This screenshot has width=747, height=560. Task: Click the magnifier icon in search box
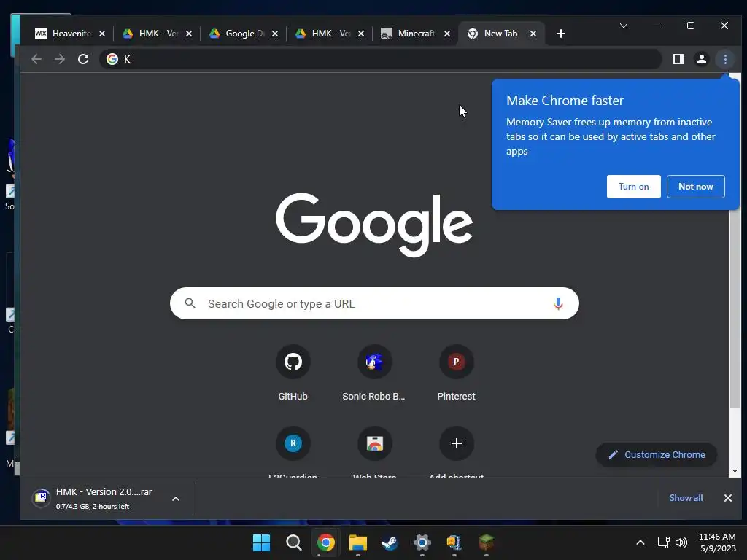[190, 303]
